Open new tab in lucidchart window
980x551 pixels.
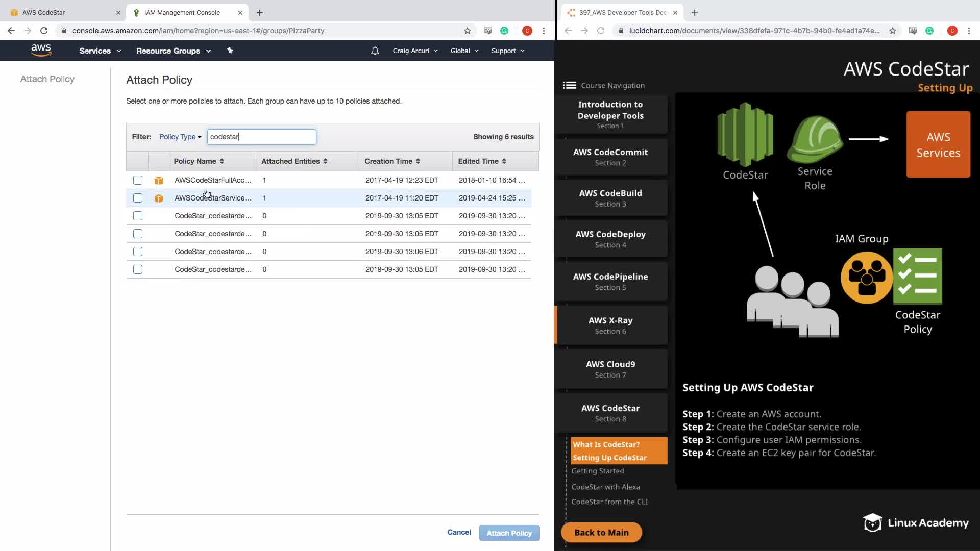[x=694, y=13]
